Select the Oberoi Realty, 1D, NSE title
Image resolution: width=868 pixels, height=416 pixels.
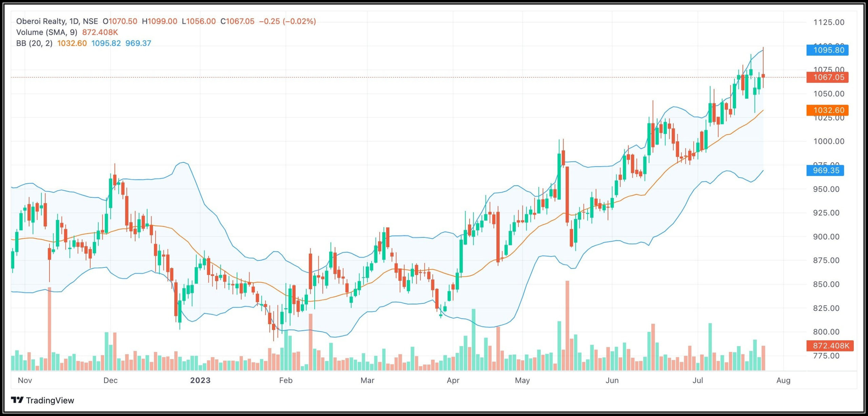tap(57, 21)
